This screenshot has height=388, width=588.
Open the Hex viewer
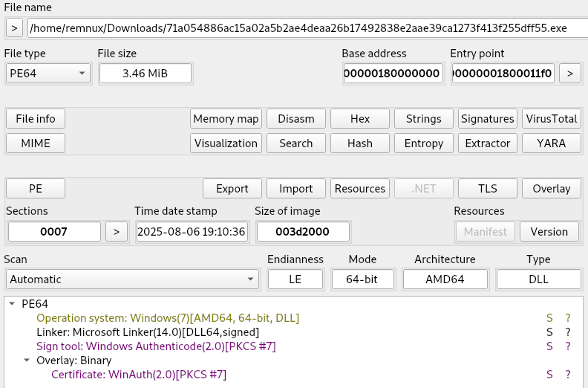360,119
